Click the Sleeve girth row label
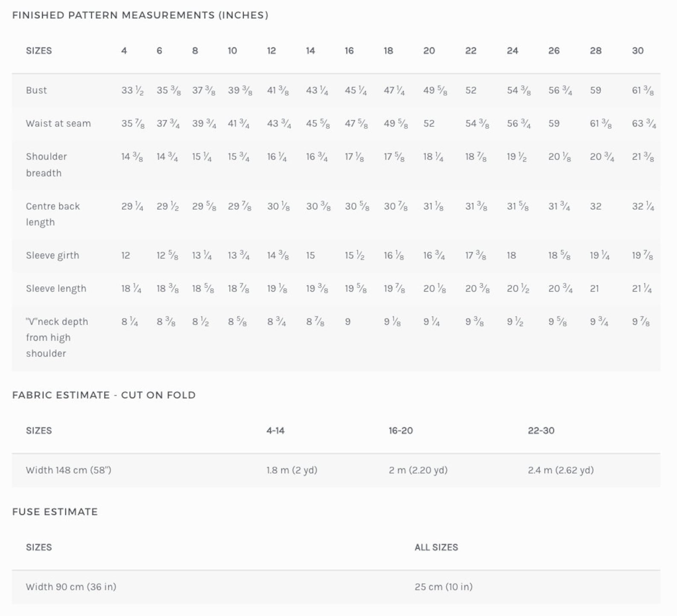The height and width of the screenshot is (616, 677). (52, 255)
